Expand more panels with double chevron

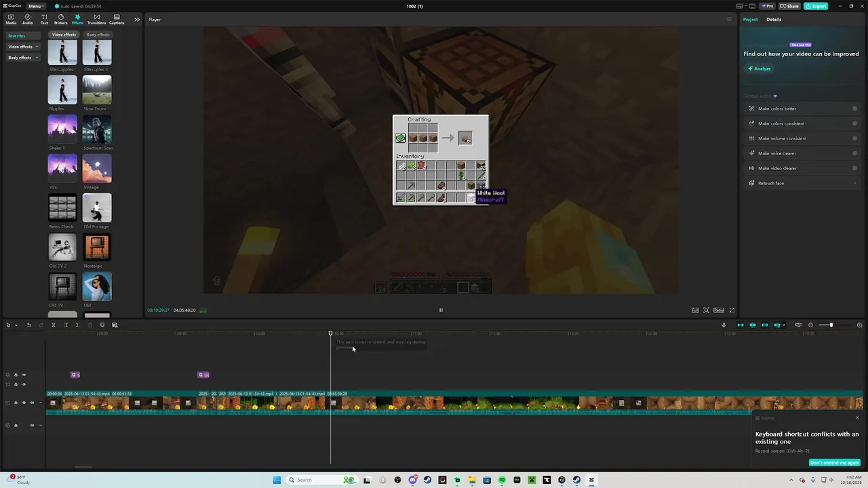tap(137, 19)
